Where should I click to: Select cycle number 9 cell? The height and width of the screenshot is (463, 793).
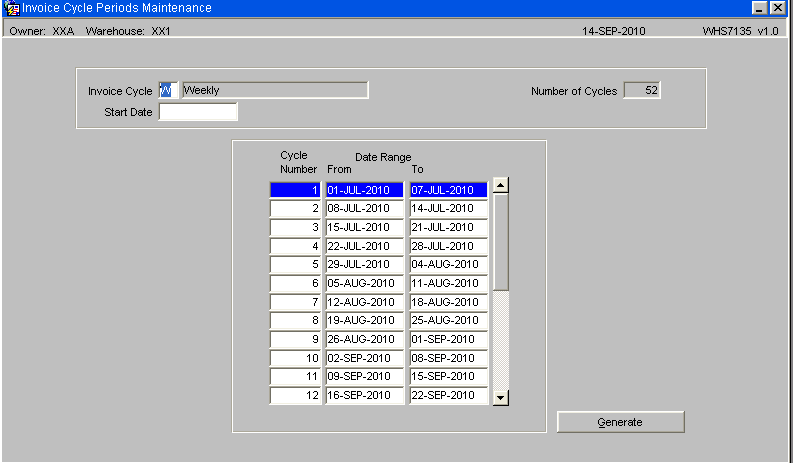coord(295,339)
